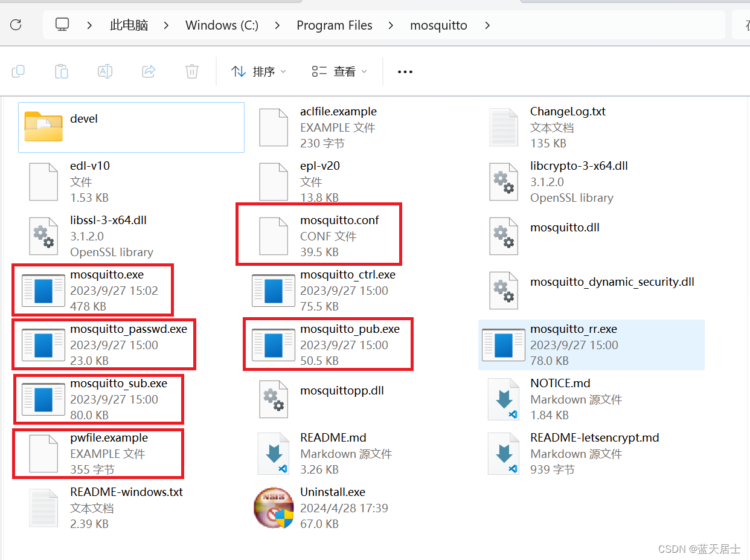
Task: Click the devel folder name text
Action: coord(84,118)
